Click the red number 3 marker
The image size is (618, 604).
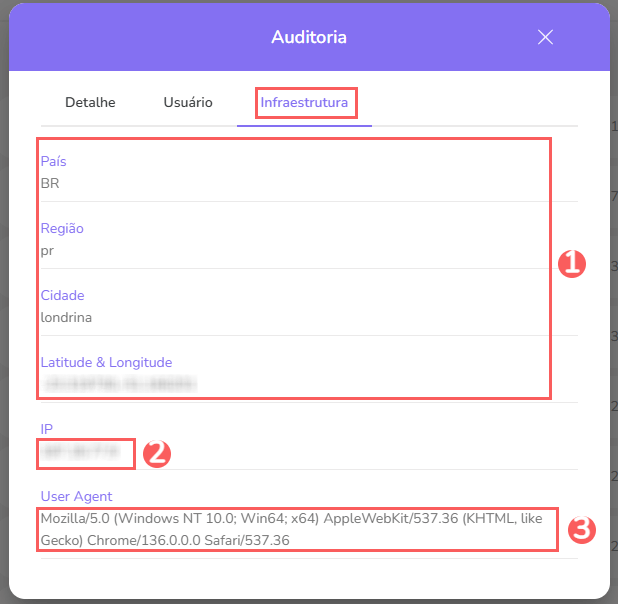[582, 529]
